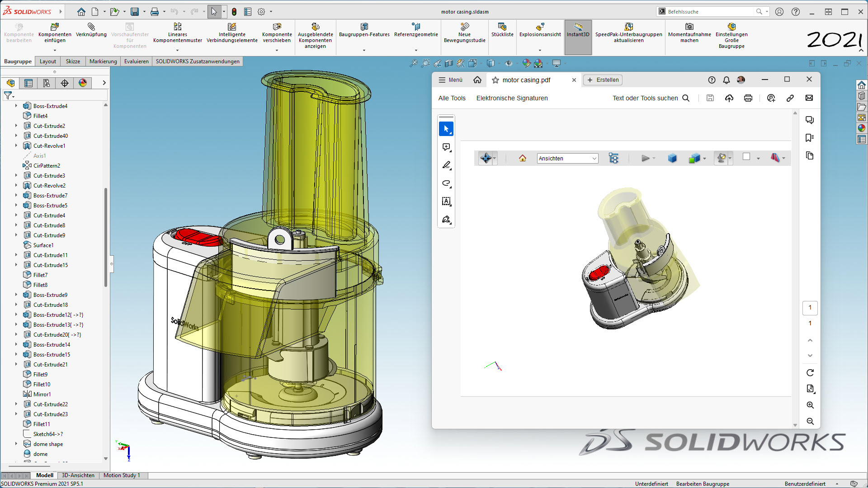Open Baugruppen-Features tool
This screenshot has width=868, height=488.
click(x=364, y=30)
